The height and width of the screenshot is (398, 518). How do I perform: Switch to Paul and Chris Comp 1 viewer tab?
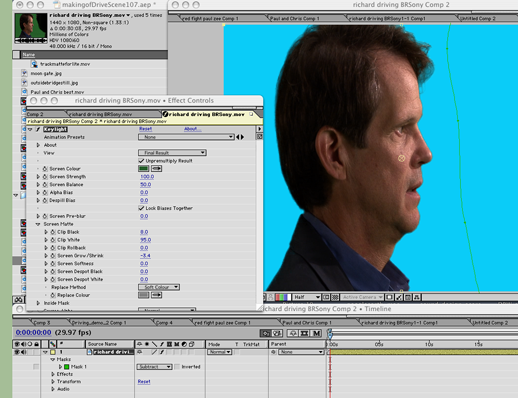[295, 19]
